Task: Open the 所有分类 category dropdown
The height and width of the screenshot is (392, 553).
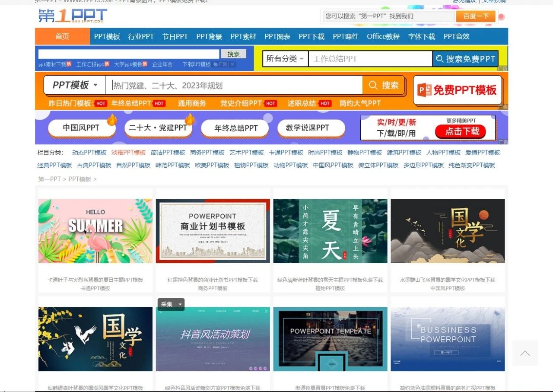Action: [284, 59]
